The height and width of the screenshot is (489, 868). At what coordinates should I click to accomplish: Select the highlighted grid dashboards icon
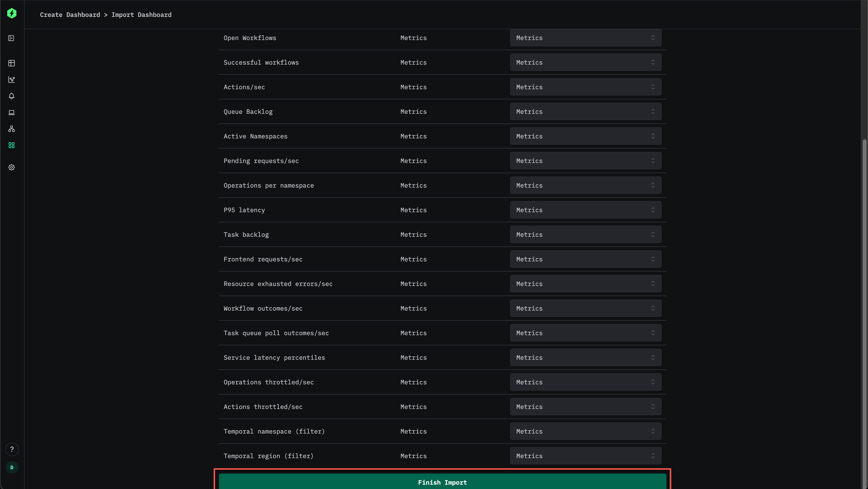[x=12, y=145]
